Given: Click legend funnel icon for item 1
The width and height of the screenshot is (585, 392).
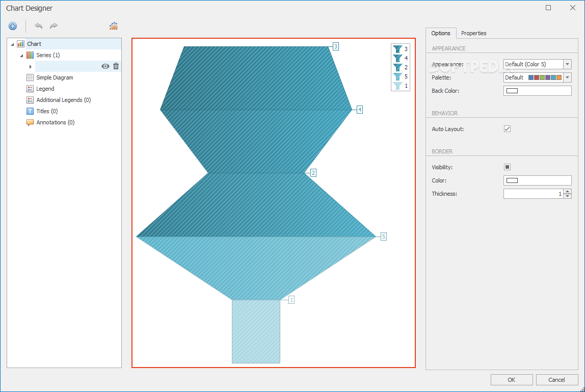Looking at the screenshot, I should (397, 86).
